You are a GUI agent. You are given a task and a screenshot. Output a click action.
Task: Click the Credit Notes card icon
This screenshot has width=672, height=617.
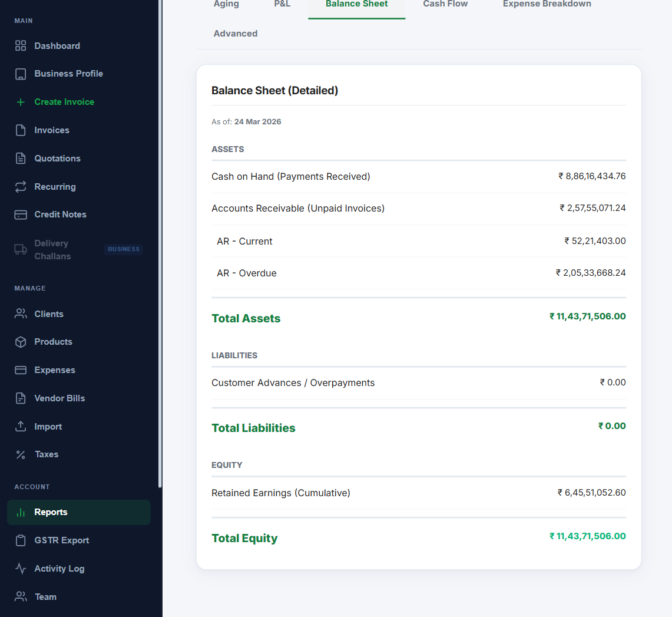(21, 215)
